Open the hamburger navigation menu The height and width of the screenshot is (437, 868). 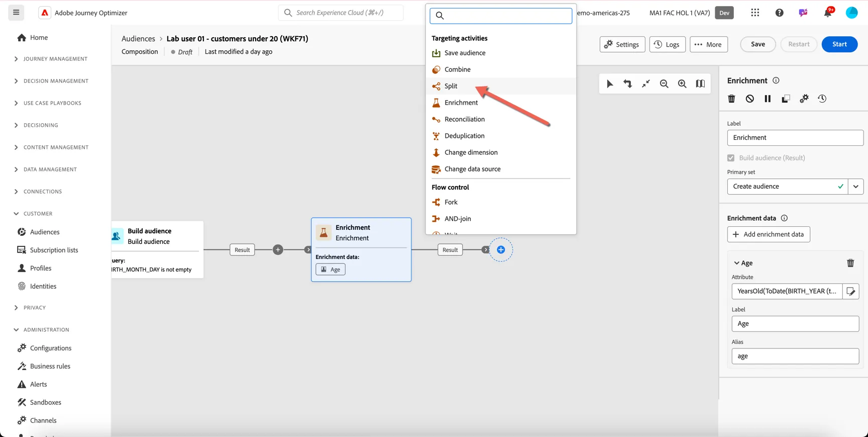pyautogui.click(x=16, y=13)
